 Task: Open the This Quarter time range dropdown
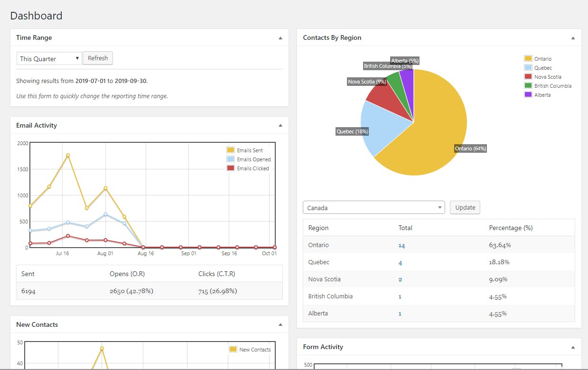coord(49,58)
